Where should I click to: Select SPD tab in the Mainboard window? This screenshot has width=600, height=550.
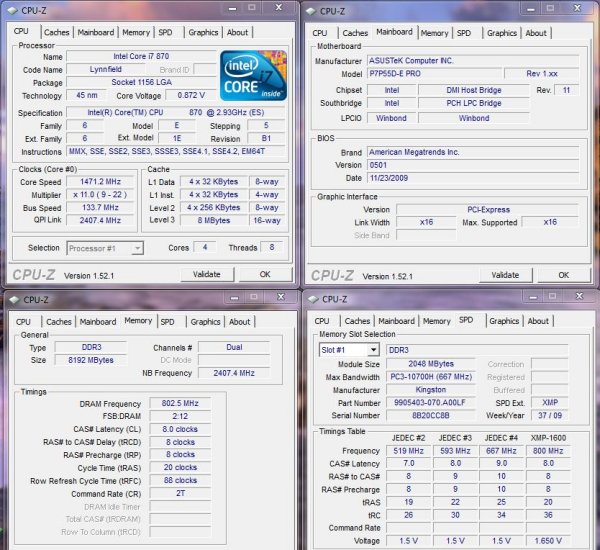coord(464,33)
